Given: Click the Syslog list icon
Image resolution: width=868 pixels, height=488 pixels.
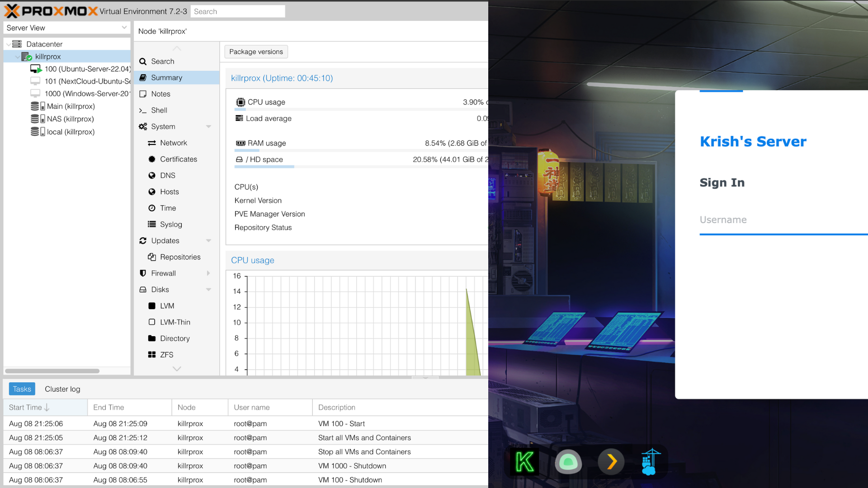Looking at the screenshot, I should tap(152, 224).
